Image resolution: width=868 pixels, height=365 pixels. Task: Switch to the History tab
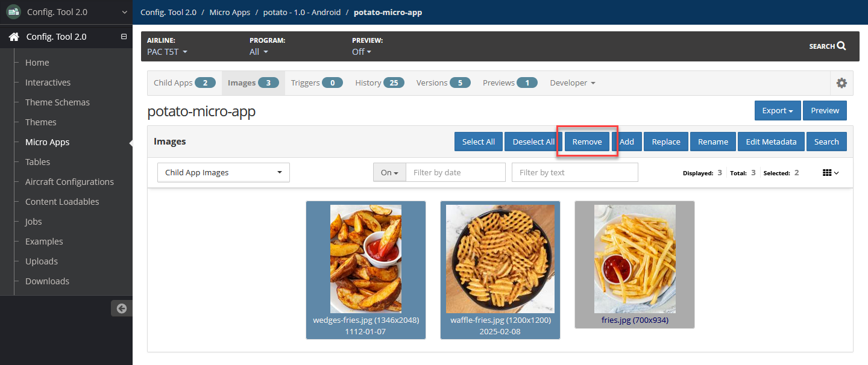click(379, 83)
